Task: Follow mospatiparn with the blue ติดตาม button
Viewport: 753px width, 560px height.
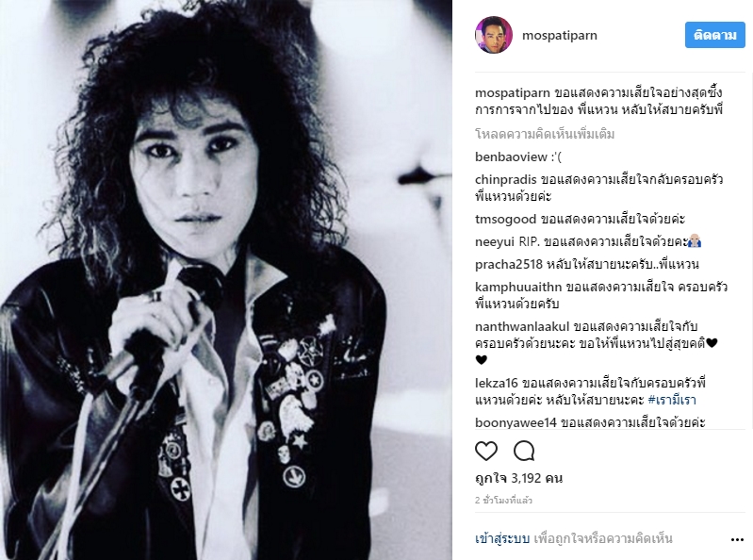Action: (714, 35)
